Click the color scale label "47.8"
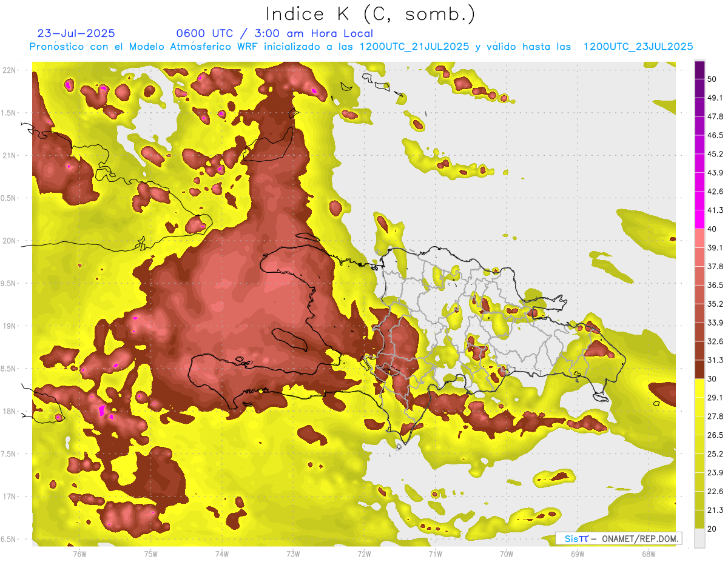This screenshot has width=728, height=562. tap(715, 116)
